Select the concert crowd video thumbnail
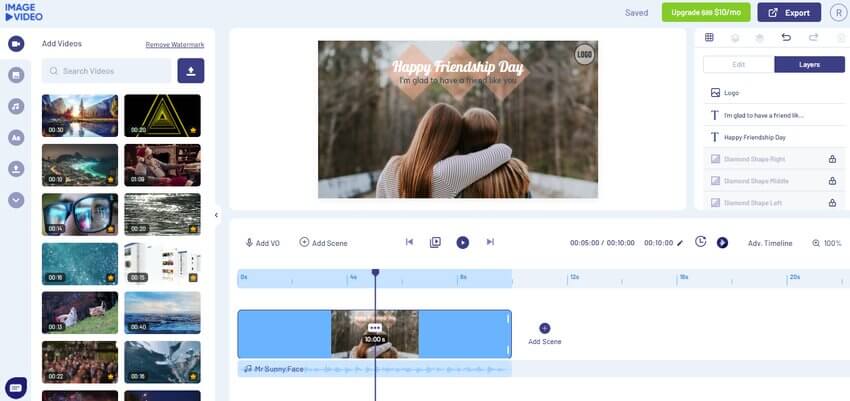 (80, 362)
